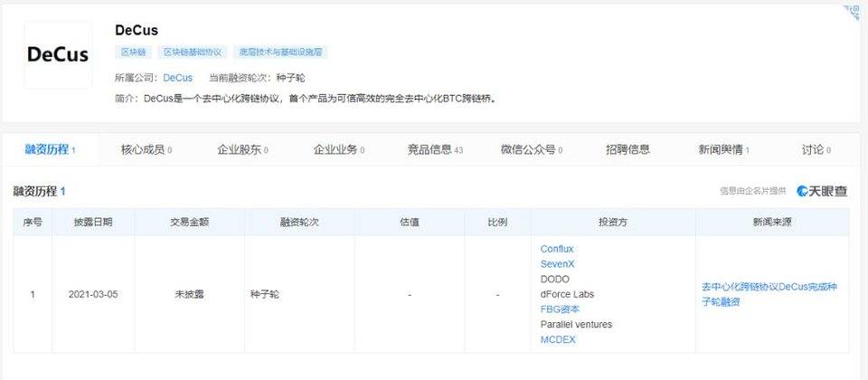This screenshot has height=380, width=868.
Task: Switch to the 竞品信息 tab
Action: click(x=435, y=149)
